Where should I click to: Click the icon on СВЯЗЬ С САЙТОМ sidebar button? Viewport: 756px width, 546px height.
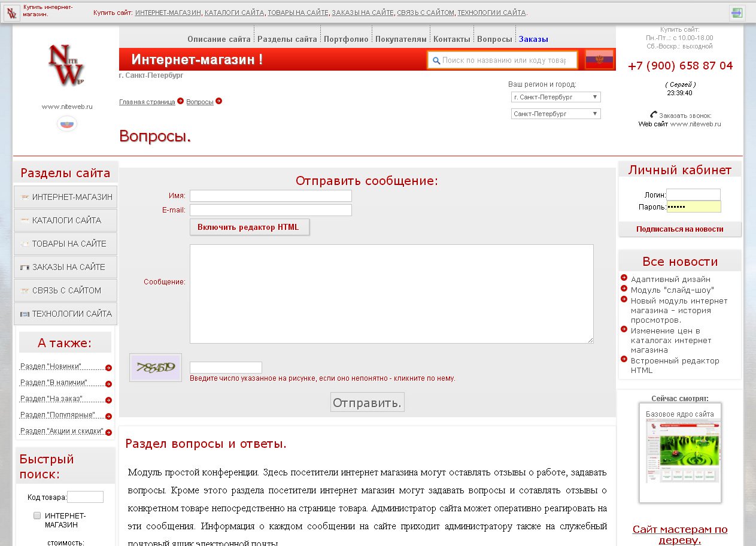point(25,290)
